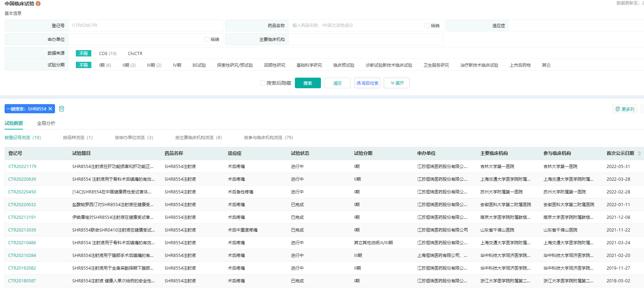This screenshot has height=288, width=644.
Task: Select 按品种浏览 (1) browse tab
Action: [x=78, y=138]
